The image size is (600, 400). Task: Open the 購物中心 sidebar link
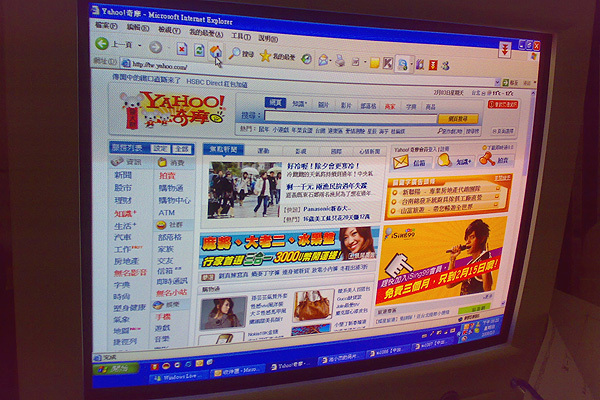tap(174, 200)
